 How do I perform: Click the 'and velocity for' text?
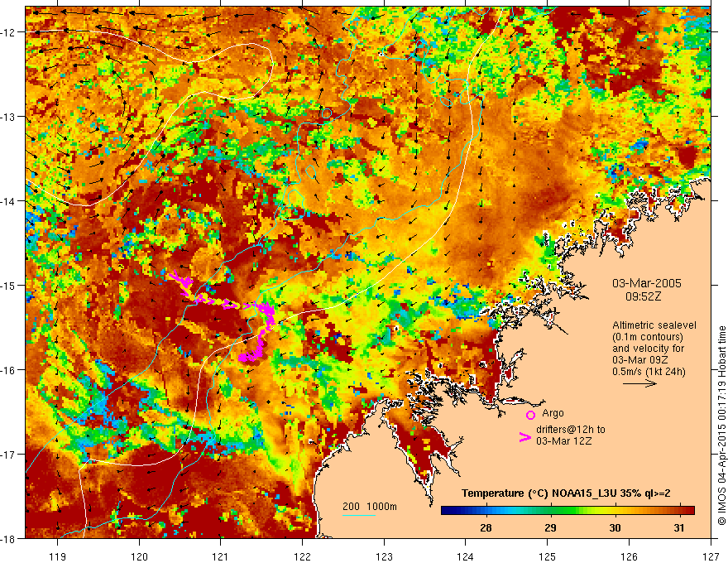(x=648, y=349)
